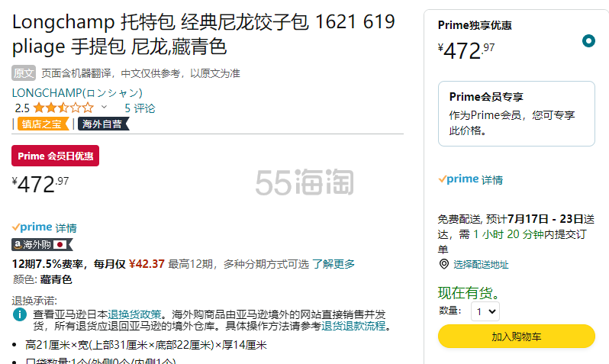This screenshot has width=609, height=364.
Task: Click the 镇店之宝 badge
Action: pyautogui.click(x=43, y=124)
